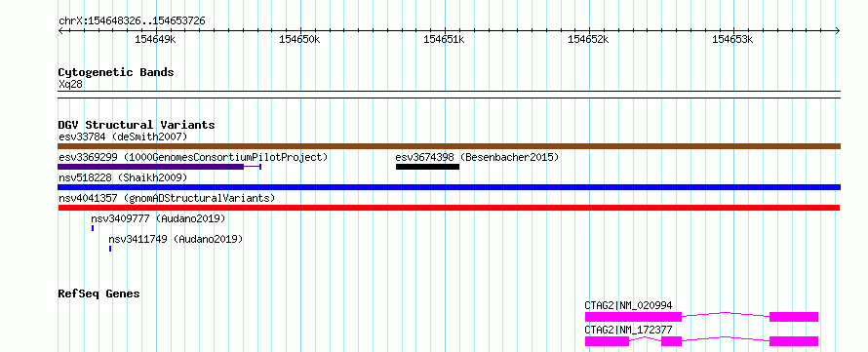868x352 pixels.
Task: Open the esv3369299 1000GenomesConsortiumPilotProject label
Action: (x=193, y=157)
